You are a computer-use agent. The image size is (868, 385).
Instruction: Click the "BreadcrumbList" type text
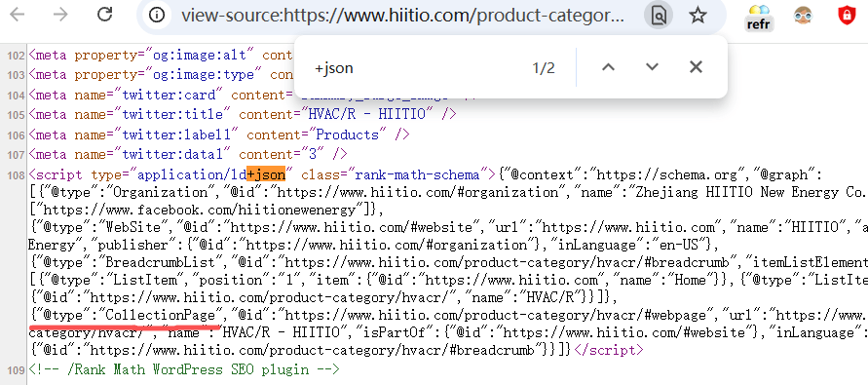pyautogui.click(x=161, y=262)
